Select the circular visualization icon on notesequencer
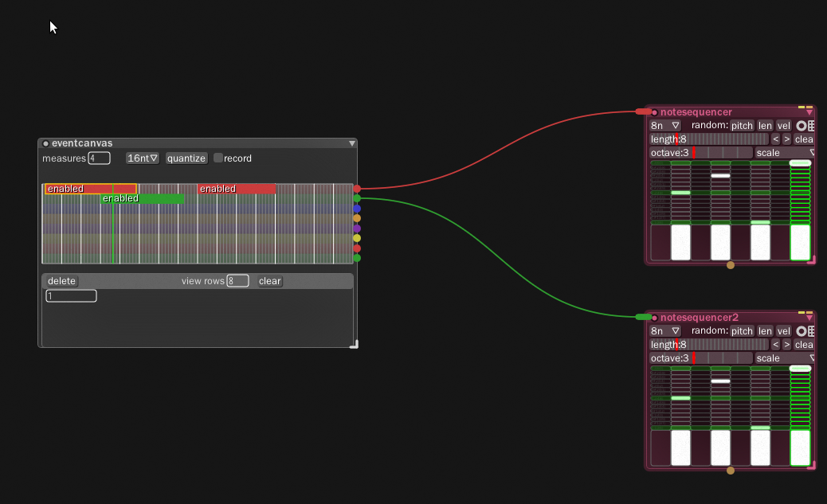This screenshot has width=827, height=504. point(802,125)
